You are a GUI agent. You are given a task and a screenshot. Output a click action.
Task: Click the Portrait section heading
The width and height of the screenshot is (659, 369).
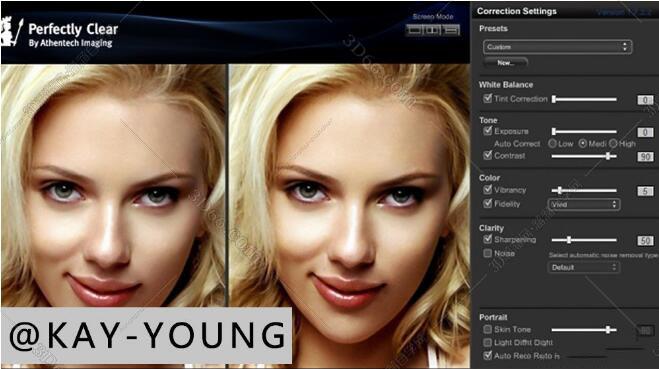(493, 317)
